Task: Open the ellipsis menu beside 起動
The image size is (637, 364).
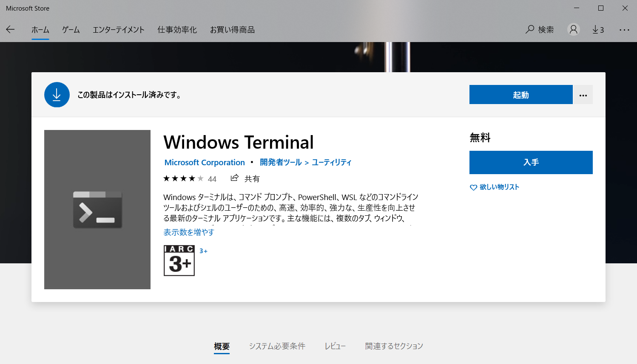Action: (583, 94)
